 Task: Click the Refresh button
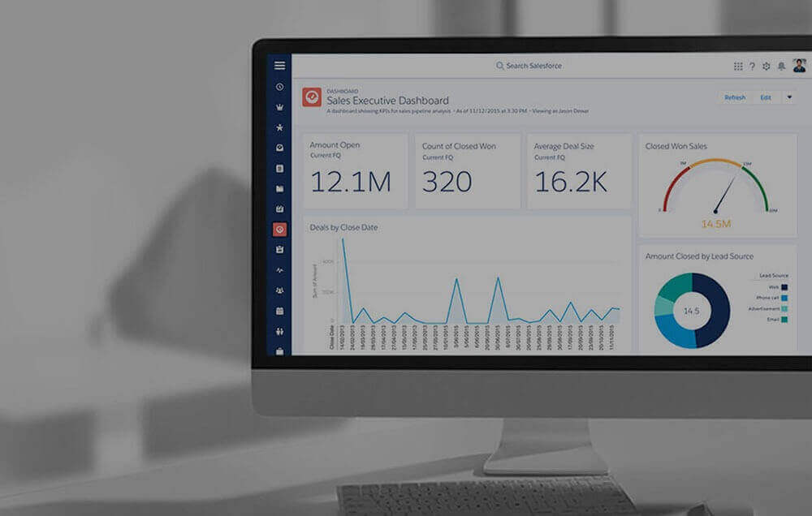tap(734, 97)
